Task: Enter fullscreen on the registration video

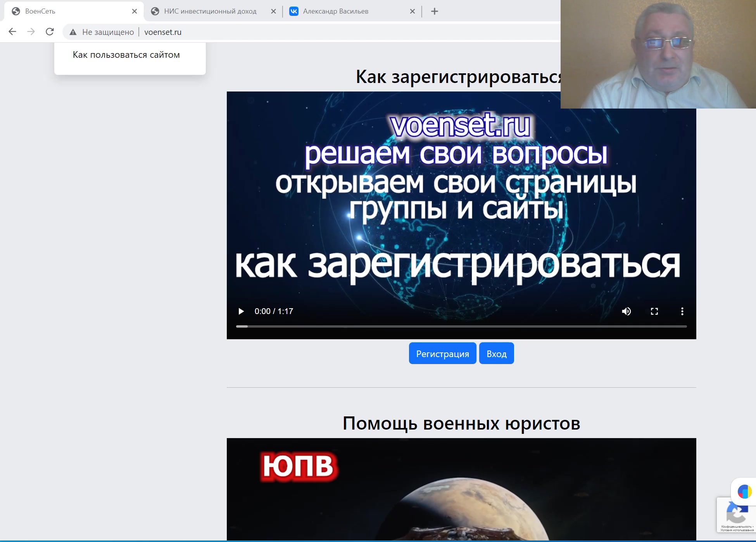Action: click(x=654, y=311)
